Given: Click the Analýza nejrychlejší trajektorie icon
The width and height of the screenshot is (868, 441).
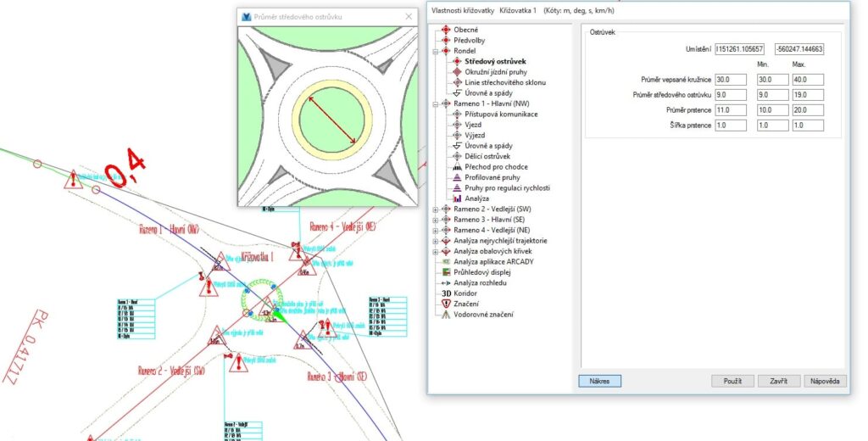Looking at the screenshot, I should click(446, 241).
